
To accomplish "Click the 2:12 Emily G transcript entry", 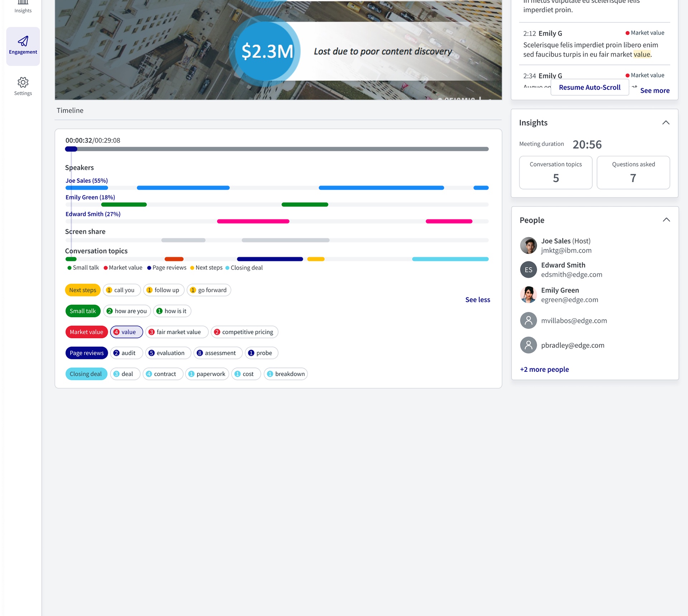I will click(x=594, y=44).
